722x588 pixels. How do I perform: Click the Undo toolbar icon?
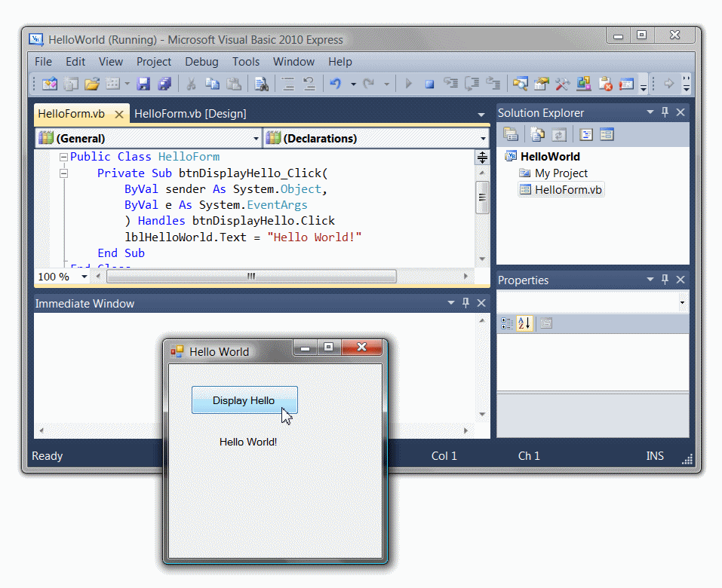tap(335, 84)
